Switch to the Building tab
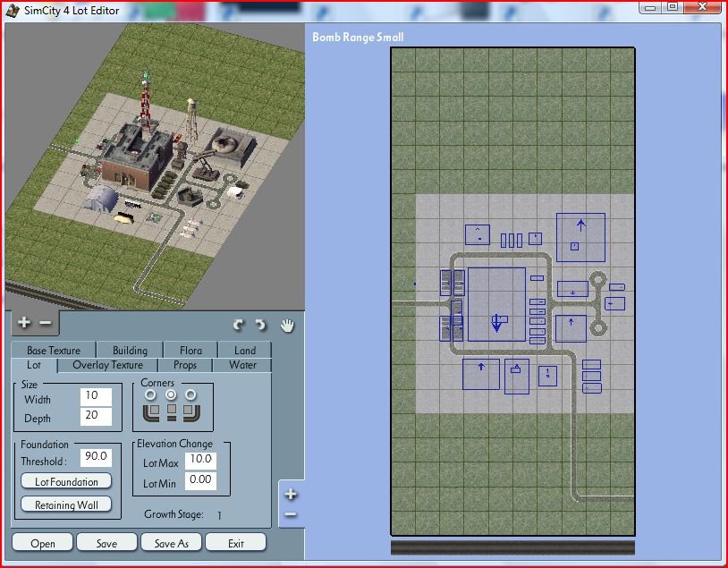 pyautogui.click(x=130, y=350)
